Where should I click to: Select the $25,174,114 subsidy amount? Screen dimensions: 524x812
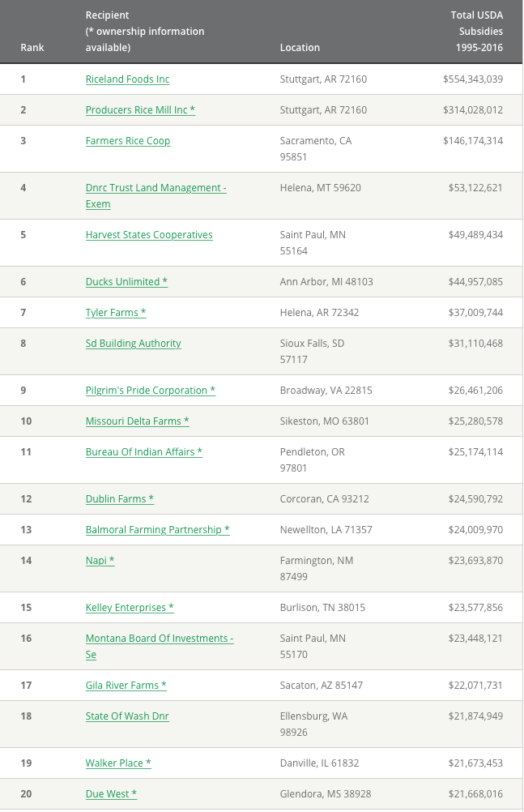[x=475, y=452]
